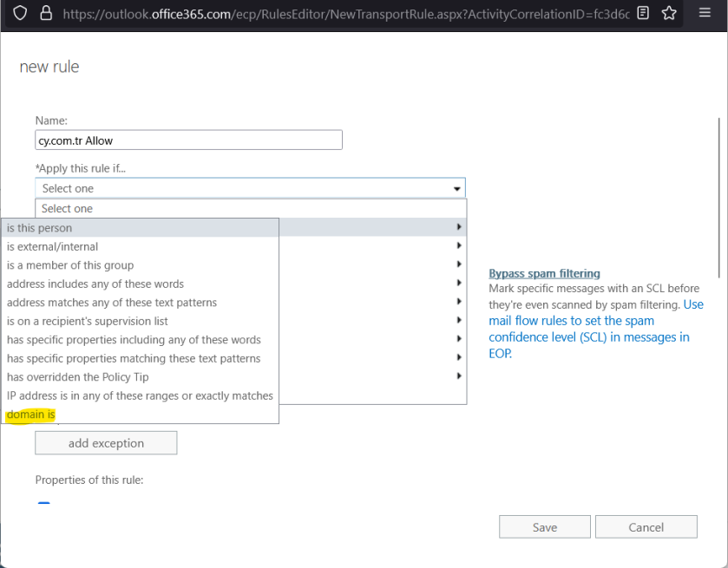This screenshot has width=728, height=568.
Task: Click the rule Name text field
Action: pyautogui.click(x=188, y=140)
